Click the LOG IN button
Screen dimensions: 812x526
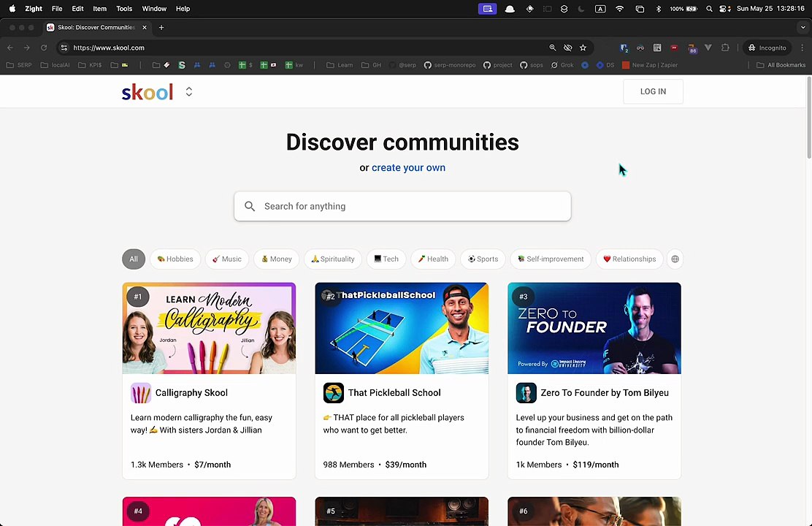point(653,91)
